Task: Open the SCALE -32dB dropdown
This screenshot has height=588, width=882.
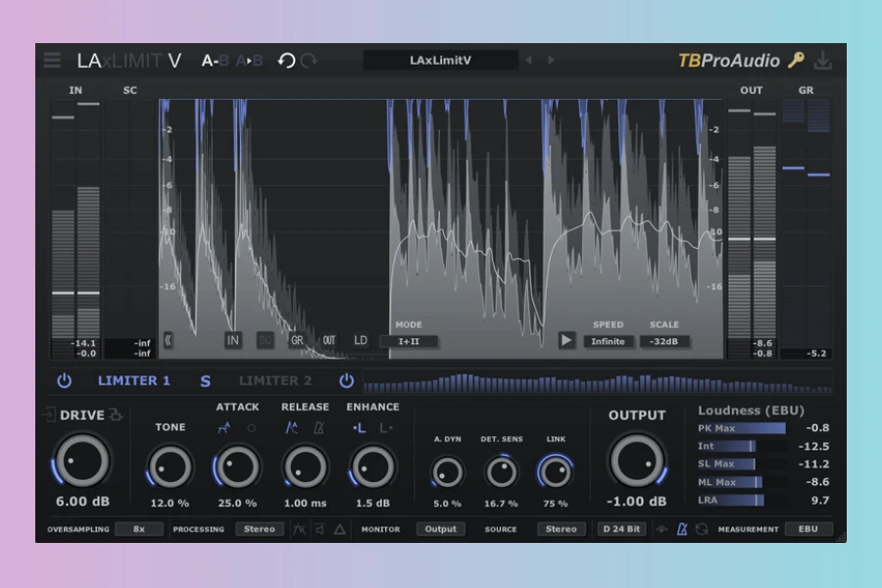Action: [664, 342]
